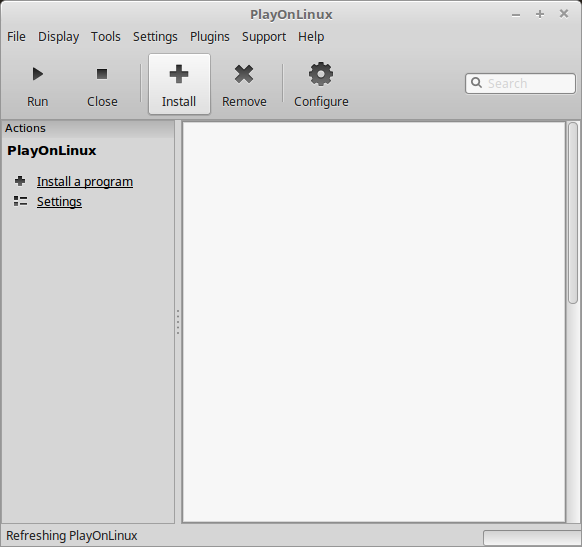Click the Install plus toolbar button
Screen dimensions: 582x547
tap(179, 84)
